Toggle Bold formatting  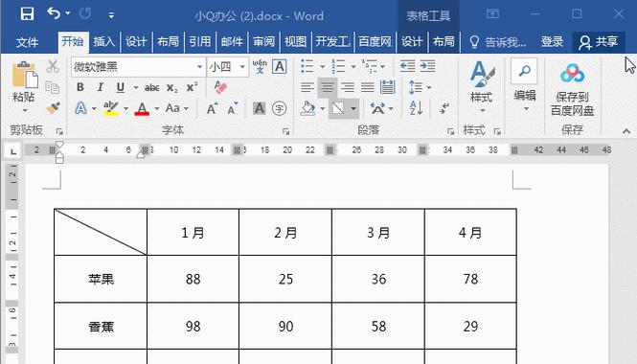click(80, 87)
